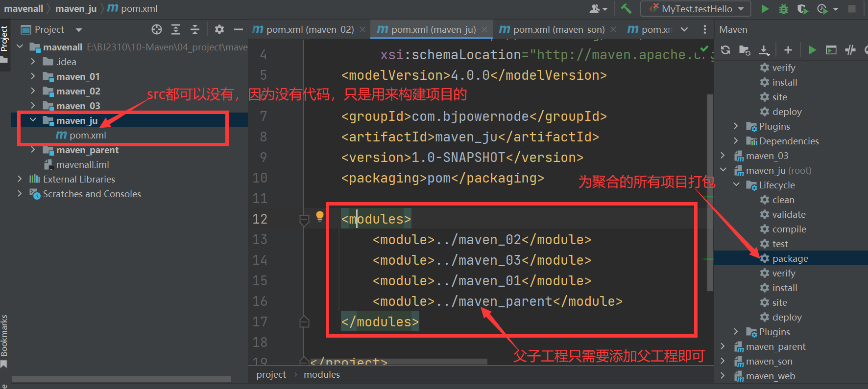868x389 pixels.
Task: Expand Scratches and Consoles node
Action: pyautogui.click(x=20, y=193)
